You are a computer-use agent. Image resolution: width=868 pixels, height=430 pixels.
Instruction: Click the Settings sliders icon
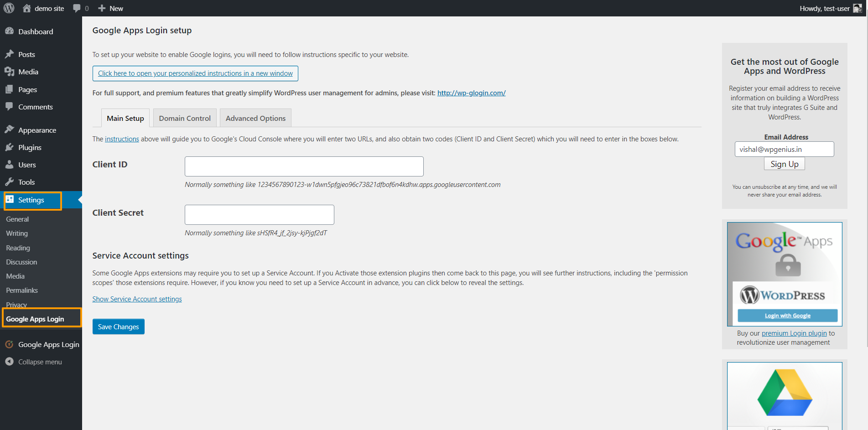(10, 199)
